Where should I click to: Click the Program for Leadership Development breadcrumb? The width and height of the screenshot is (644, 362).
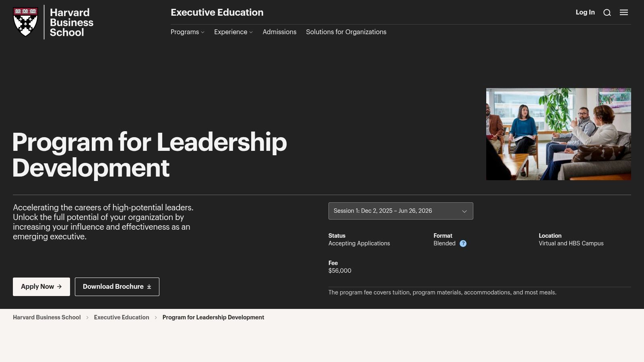click(213, 317)
